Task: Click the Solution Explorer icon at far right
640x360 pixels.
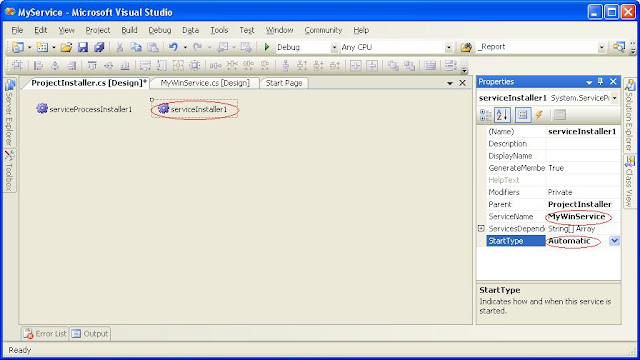Action: point(630,85)
